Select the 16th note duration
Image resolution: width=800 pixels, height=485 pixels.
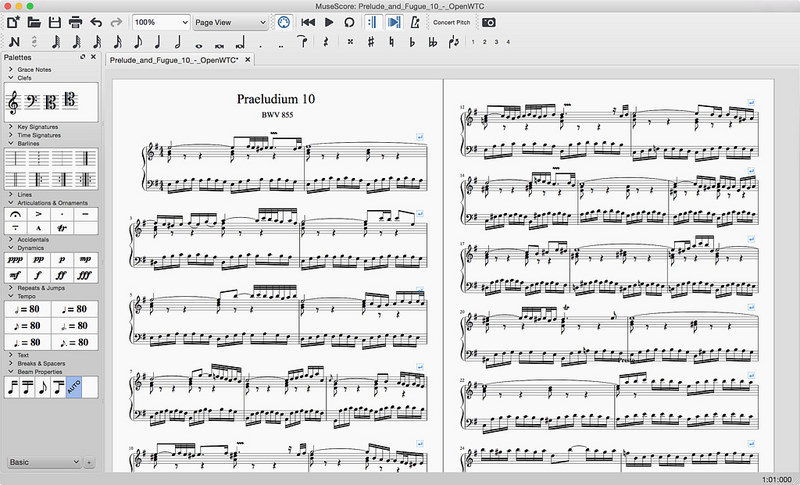coord(117,42)
